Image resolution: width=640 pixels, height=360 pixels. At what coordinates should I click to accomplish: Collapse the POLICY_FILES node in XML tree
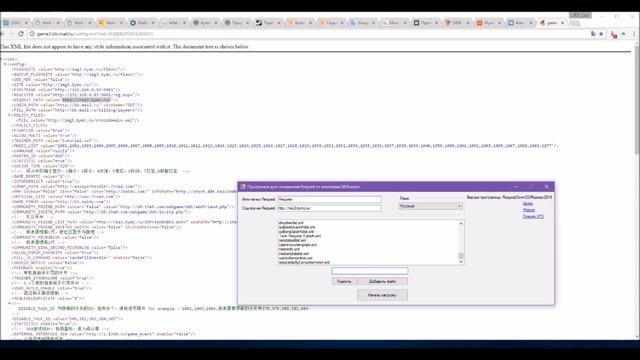click(10, 115)
